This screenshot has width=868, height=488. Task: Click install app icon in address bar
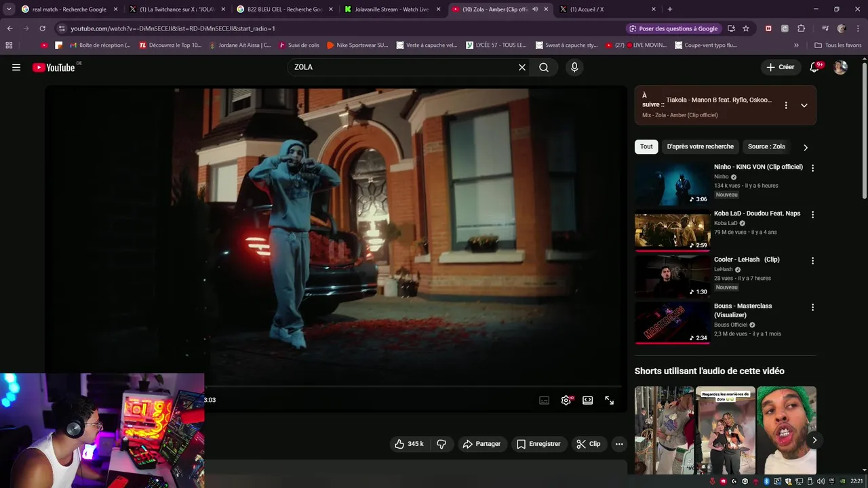[x=731, y=28]
